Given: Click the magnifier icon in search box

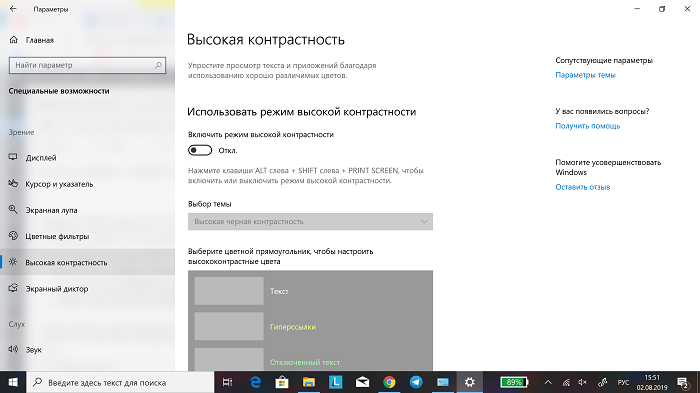Looking at the screenshot, I should click(158, 65).
